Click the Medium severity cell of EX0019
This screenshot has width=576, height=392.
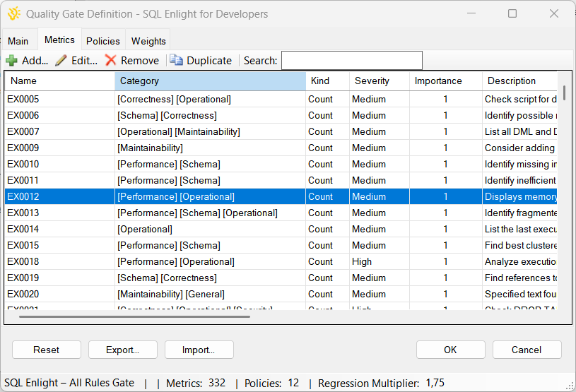pos(380,278)
